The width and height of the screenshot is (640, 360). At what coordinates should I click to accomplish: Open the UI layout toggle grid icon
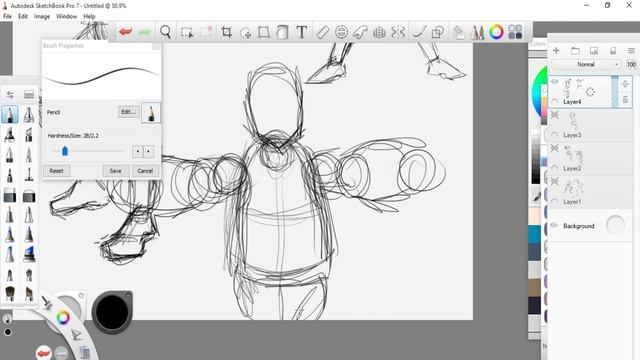tap(515, 32)
